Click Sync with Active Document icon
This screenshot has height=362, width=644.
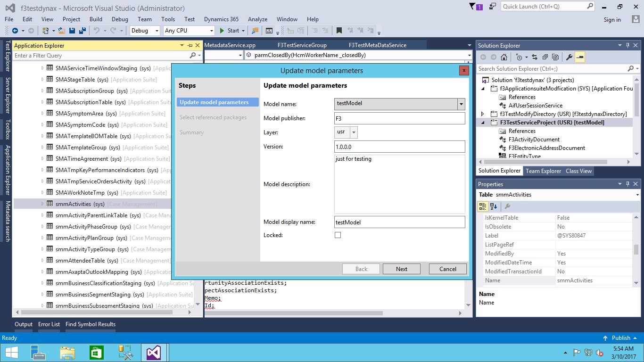[535, 57]
